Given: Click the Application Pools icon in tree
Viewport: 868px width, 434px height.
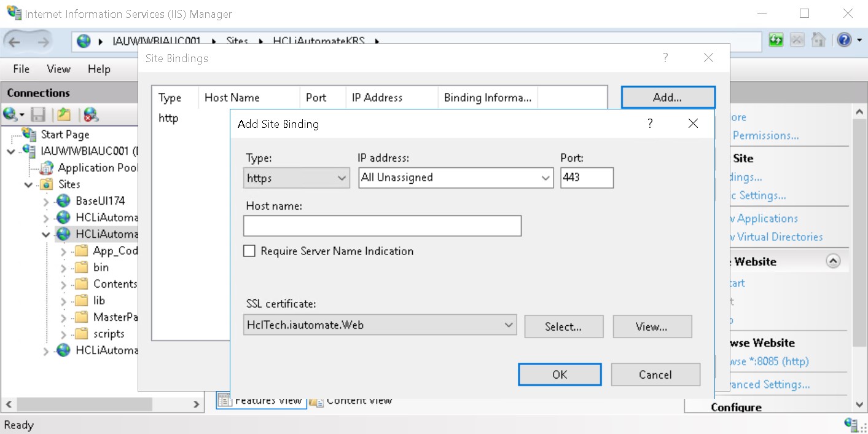Looking at the screenshot, I should pos(47,167).
